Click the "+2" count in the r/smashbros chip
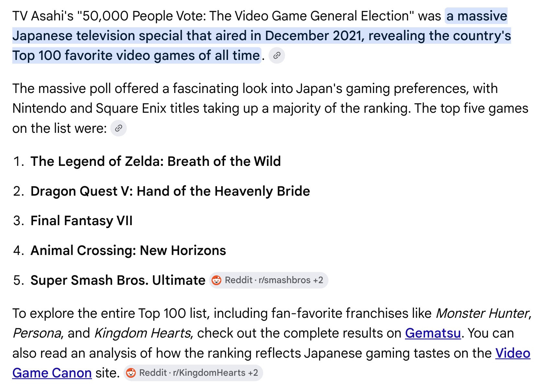The height and width of the screenshot is (392, 539). (318, 280)
